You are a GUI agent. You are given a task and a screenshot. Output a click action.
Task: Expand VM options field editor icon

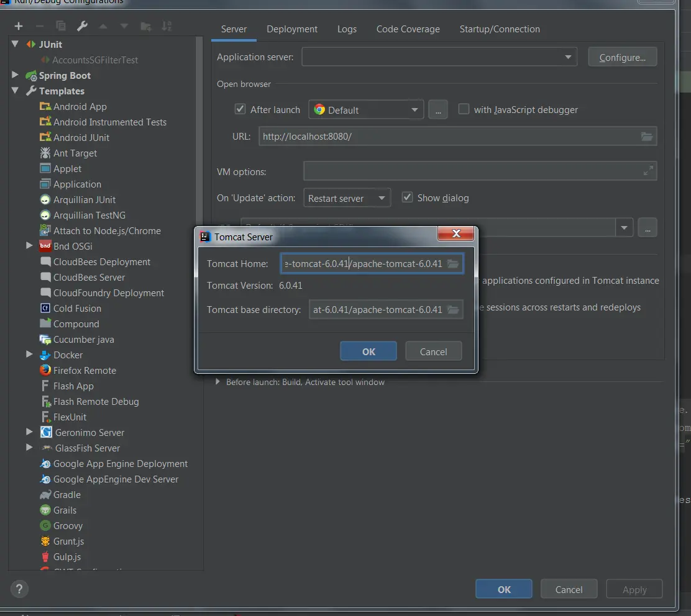(x=648, y=171)
